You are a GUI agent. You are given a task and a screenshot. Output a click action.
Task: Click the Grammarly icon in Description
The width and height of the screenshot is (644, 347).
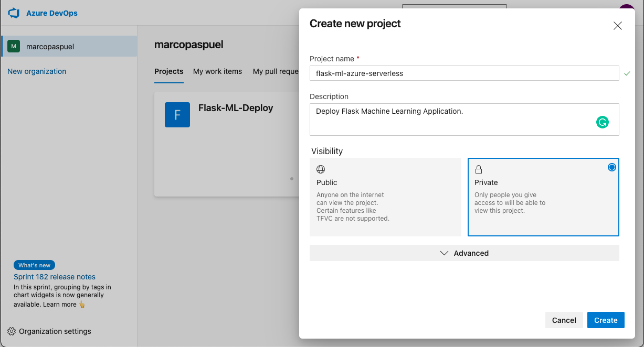(603, 123)
